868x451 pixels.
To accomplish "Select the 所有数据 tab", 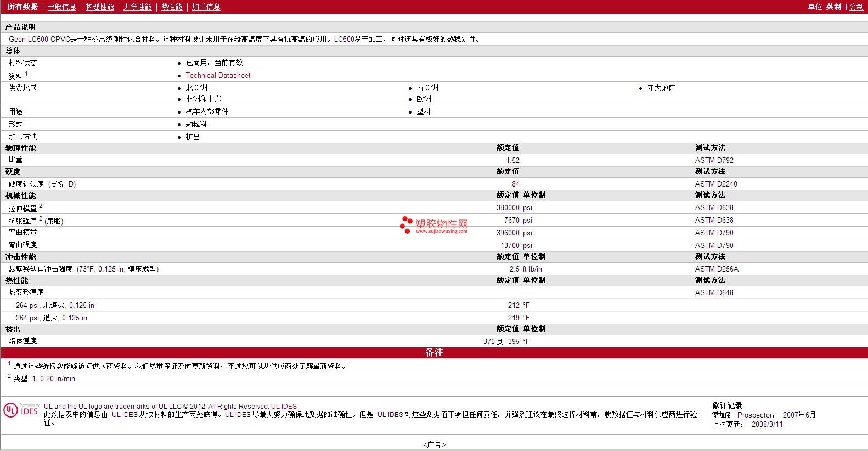I will pos(22,7).
